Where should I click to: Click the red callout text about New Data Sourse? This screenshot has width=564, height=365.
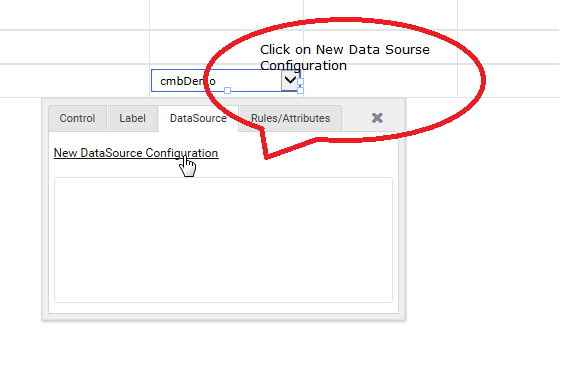point(345,57)
